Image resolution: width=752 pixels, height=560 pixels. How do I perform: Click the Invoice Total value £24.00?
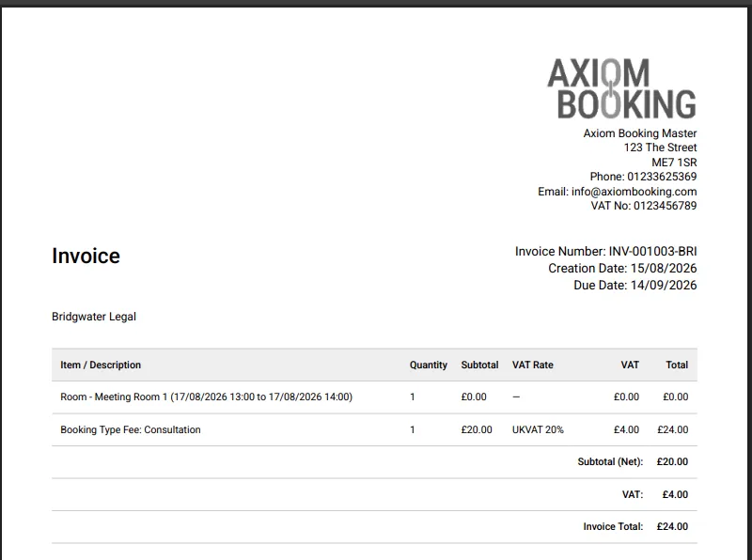pyautogui.click(x=672, y=526)
